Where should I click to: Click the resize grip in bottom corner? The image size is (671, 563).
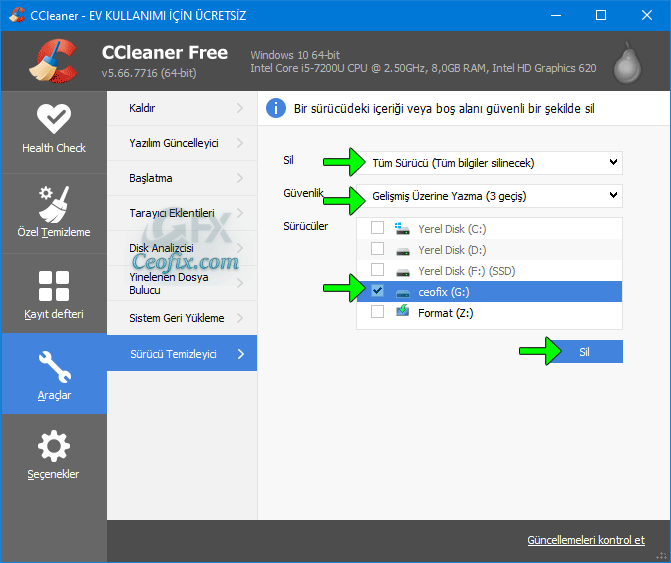point(661,555)
